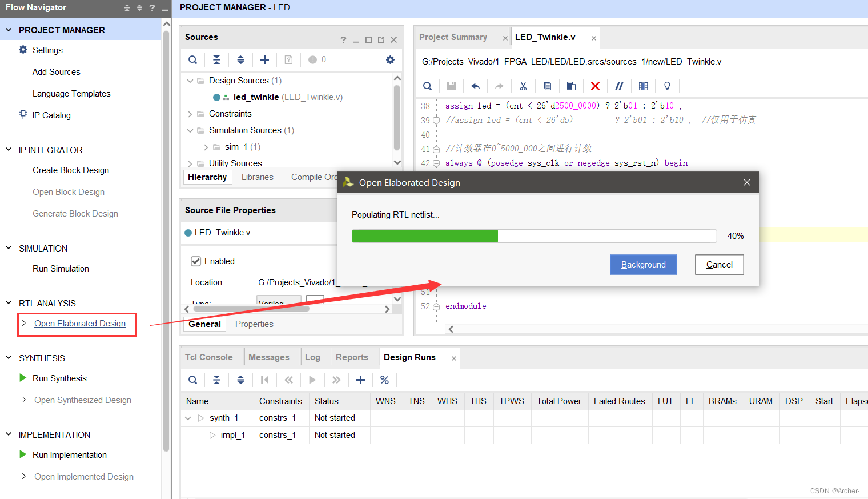Open language templates lightbulb icon
Viewport: 868px width, 499px height.
(667, 86)
